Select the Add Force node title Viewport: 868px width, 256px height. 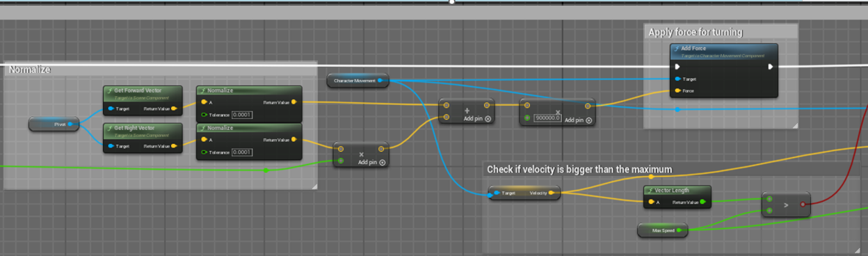[693, 48]
